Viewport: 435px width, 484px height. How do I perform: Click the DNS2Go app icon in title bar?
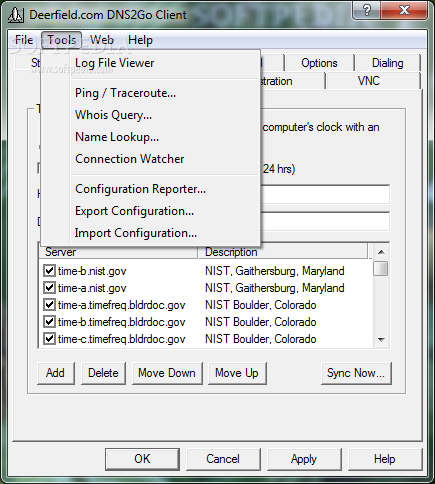[16, 15]
